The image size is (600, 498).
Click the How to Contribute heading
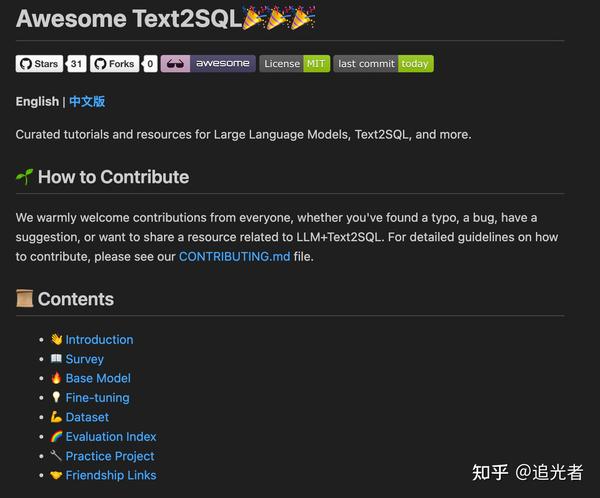113,177
